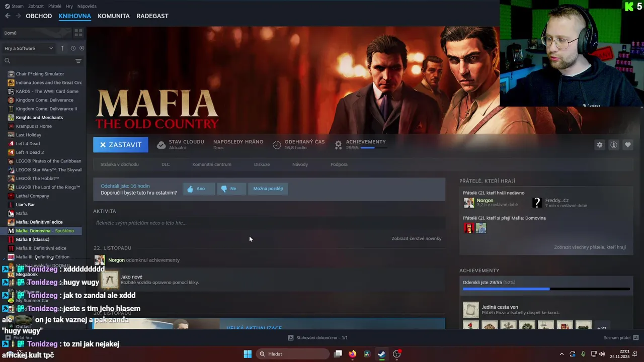The image size is (644, 362).
Task: Open Stahování dokončeno downloads status
Action: 317,338
